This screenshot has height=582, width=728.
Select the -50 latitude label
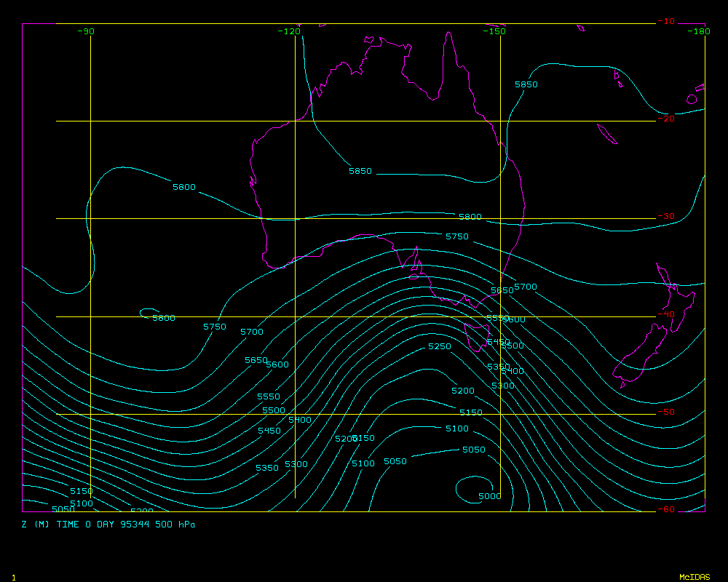(665, 412)
